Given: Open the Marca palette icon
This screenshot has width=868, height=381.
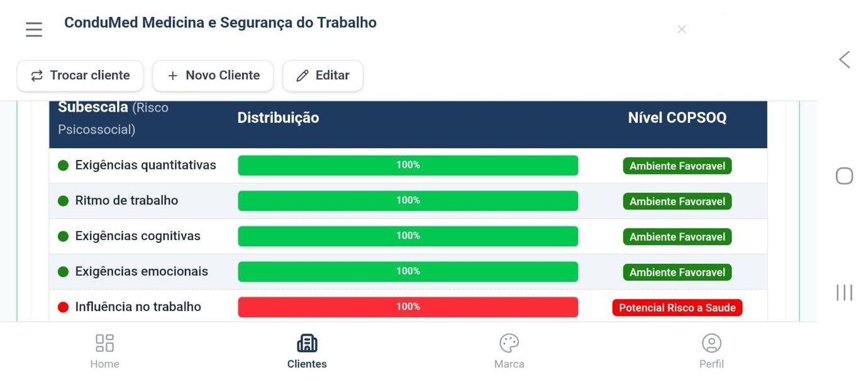Looking at the screenshot, I should coord(509,343).
